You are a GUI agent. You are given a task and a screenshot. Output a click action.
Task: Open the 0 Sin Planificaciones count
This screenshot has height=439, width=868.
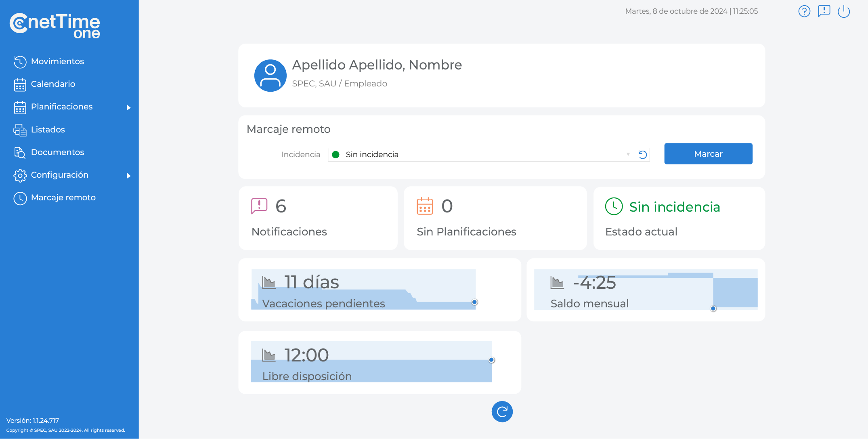click(x=447, y=206)
